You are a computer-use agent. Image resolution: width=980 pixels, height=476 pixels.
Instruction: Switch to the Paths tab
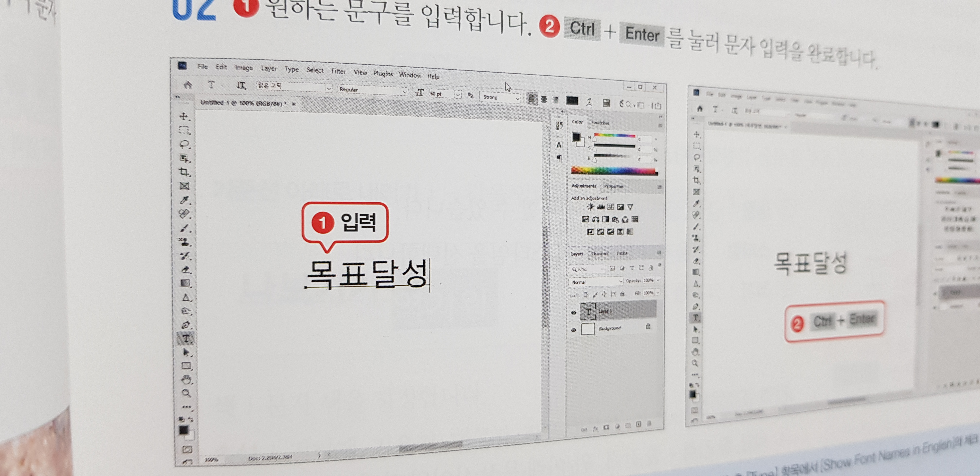coord(622,253)
